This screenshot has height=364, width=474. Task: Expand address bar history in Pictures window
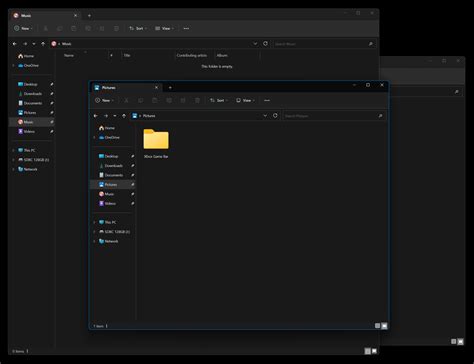(x=265, y=116)
